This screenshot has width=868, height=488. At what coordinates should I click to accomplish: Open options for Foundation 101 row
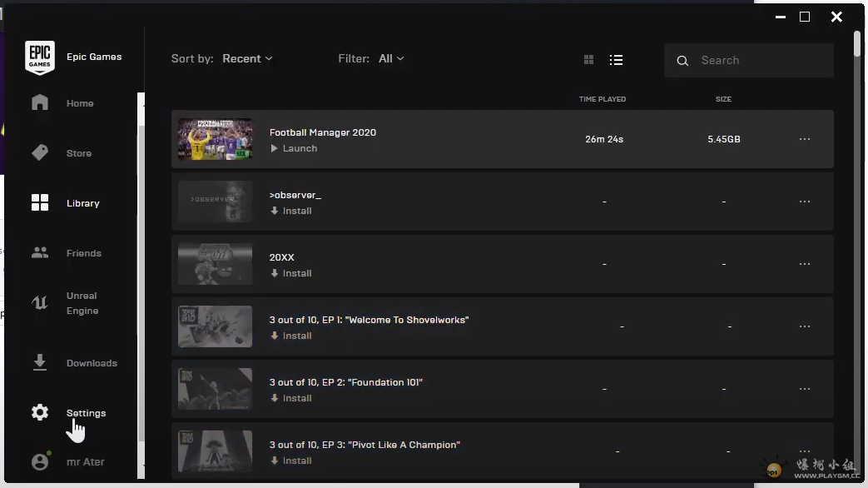point(805,389)
